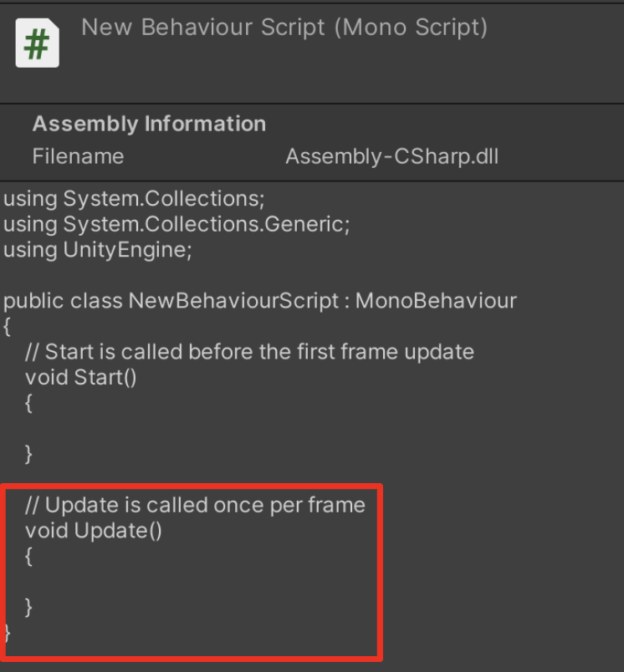Image resolution: width=624 pixels, height=672 pixels.
Task: Click the Start is called comment line
Action: 249,352
